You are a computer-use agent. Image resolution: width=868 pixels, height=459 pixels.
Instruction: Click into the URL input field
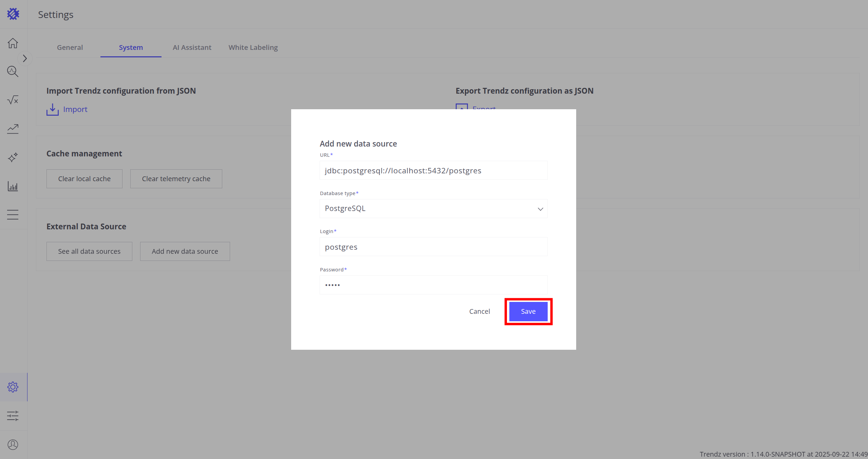pyautogui.click(x=433, y=171)
